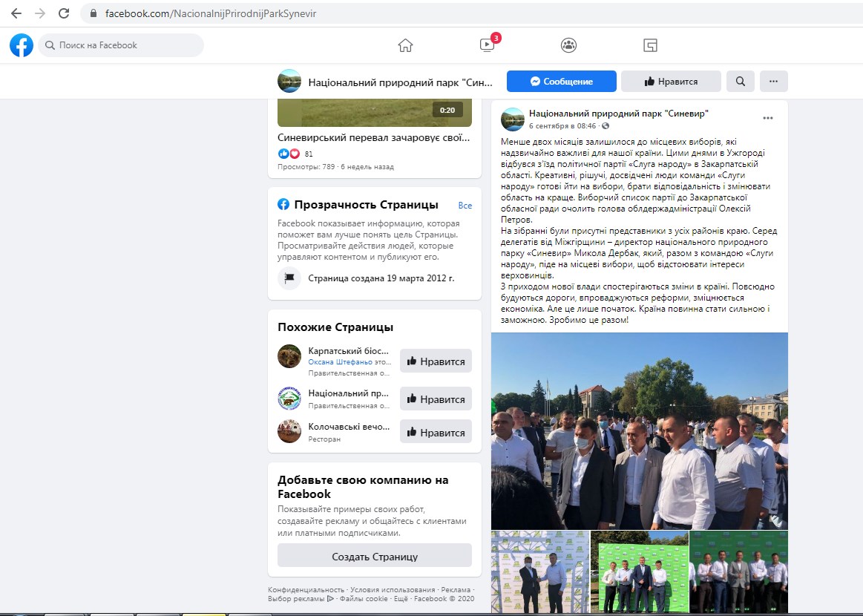Search the page using magnifier button

point(741,82)
